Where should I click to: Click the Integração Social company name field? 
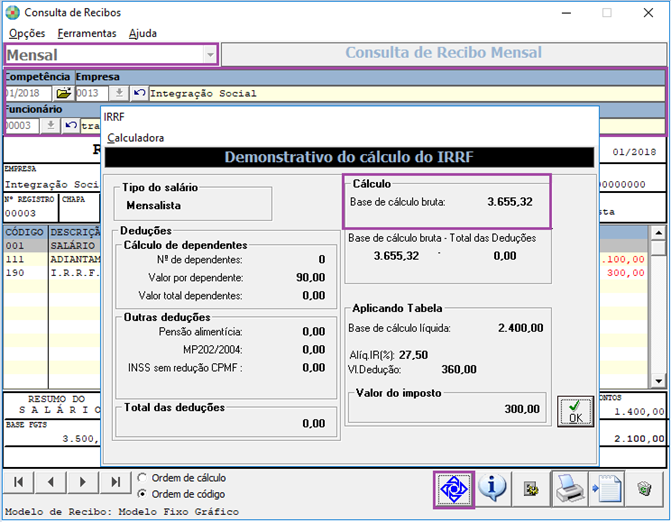[407, 93]
